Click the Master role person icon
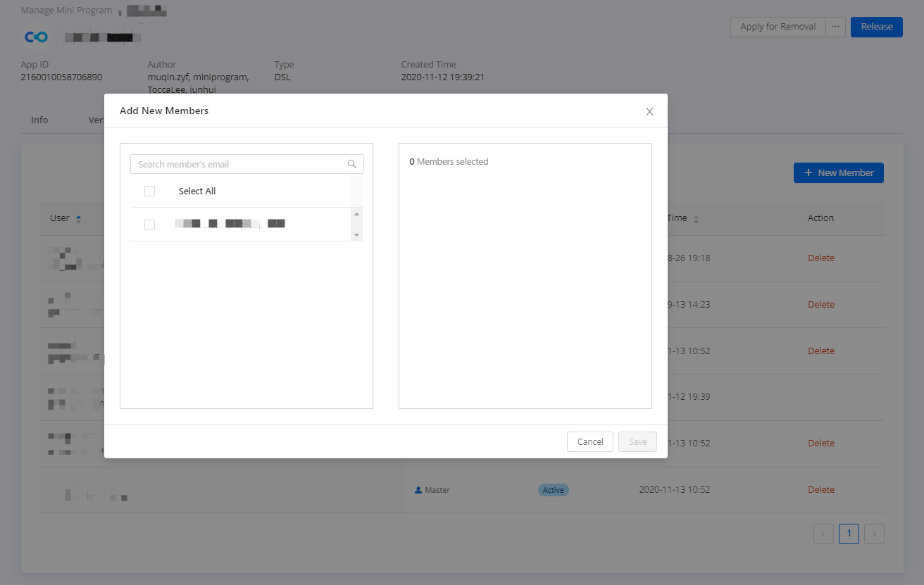924x585 pixels. click(418, 490)
